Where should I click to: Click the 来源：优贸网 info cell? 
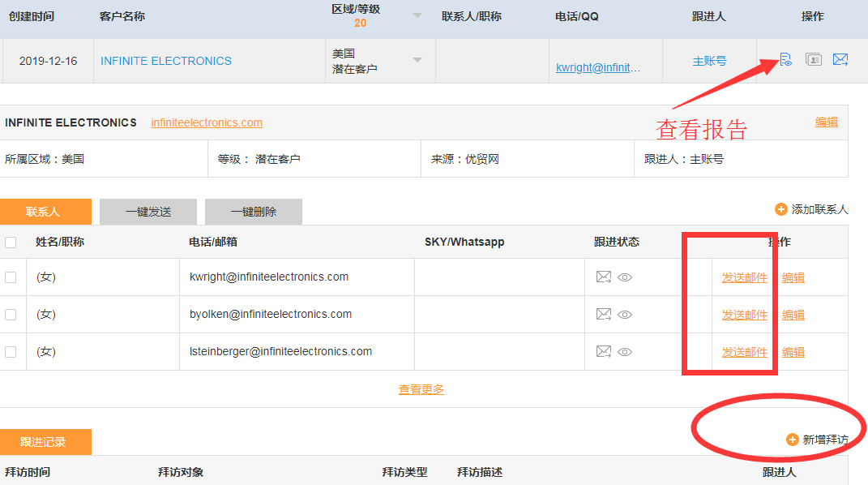528,159
